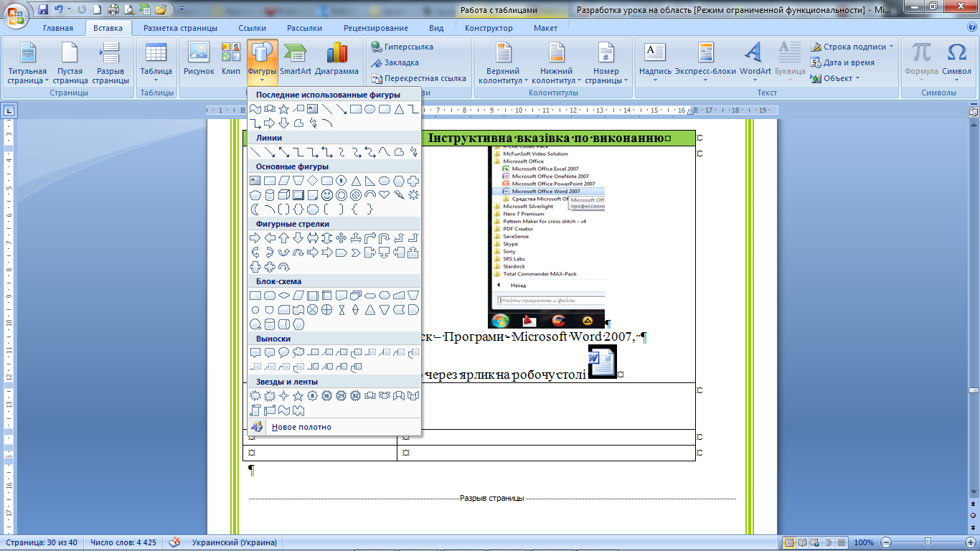
Task: Pick the flowchart summing junction circle
Action: [312, 310]
